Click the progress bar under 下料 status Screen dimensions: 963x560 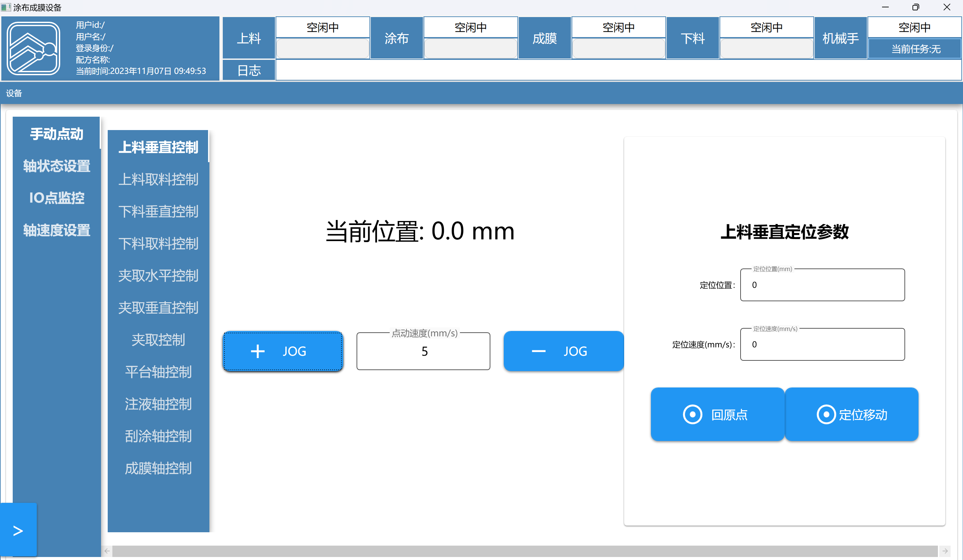766,48
